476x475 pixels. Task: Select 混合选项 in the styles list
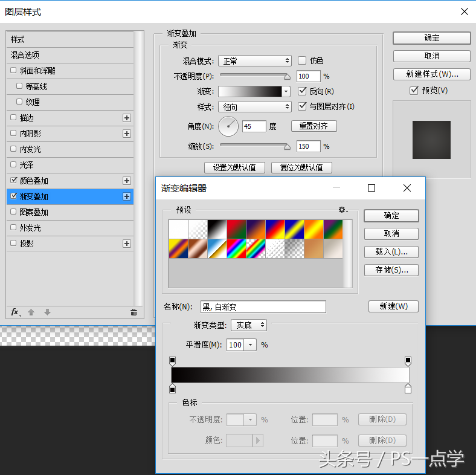pos(70,55)
